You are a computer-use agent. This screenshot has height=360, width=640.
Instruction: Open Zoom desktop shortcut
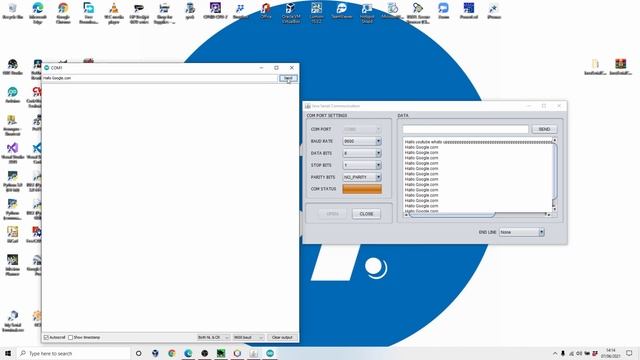(443, 11)
